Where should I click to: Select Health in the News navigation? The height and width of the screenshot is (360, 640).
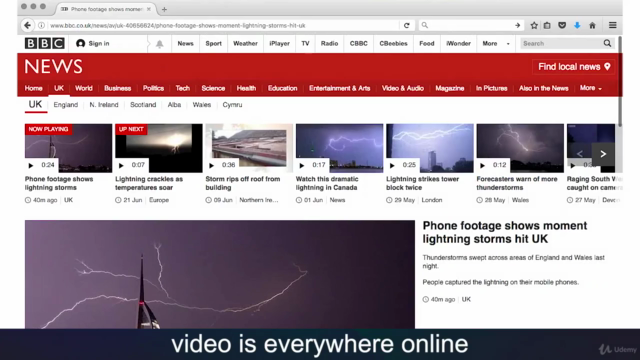point(247,88)
